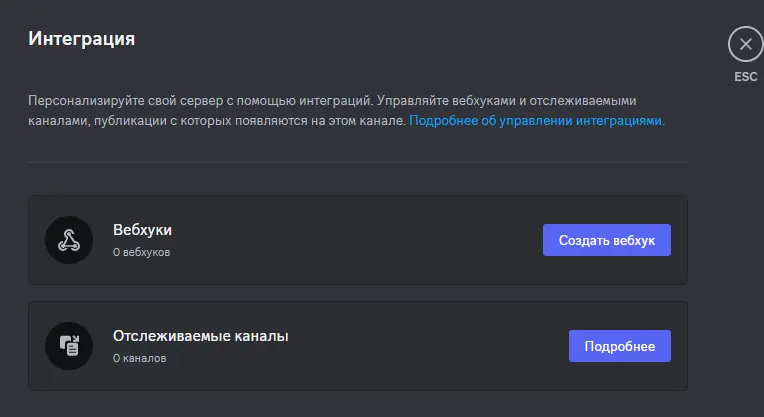Click empty middle area of Вебхуки card
The image size is (764, 417).
click(x=356, y=240)
